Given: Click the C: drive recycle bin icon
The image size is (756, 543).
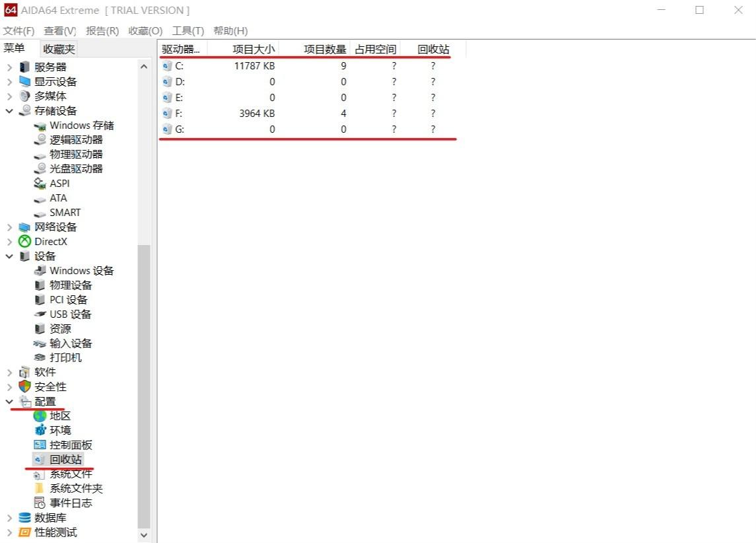Looking at the screenshot, I should pyautogui.click(x=167, y=66).
